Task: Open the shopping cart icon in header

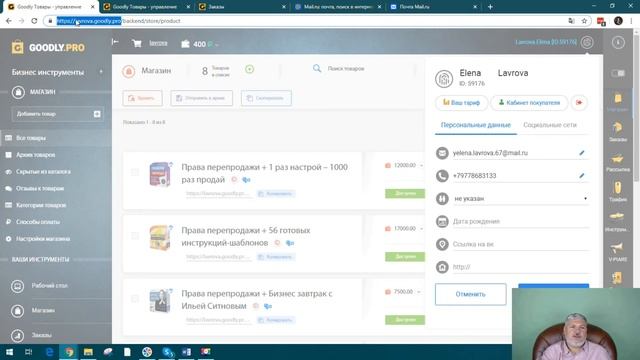Action: point(137,43)
